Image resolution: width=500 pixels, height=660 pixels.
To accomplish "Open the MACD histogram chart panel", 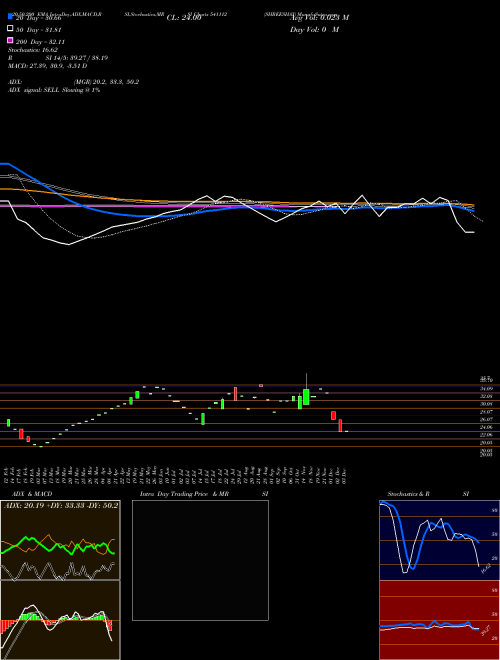I will pos(60,620).
